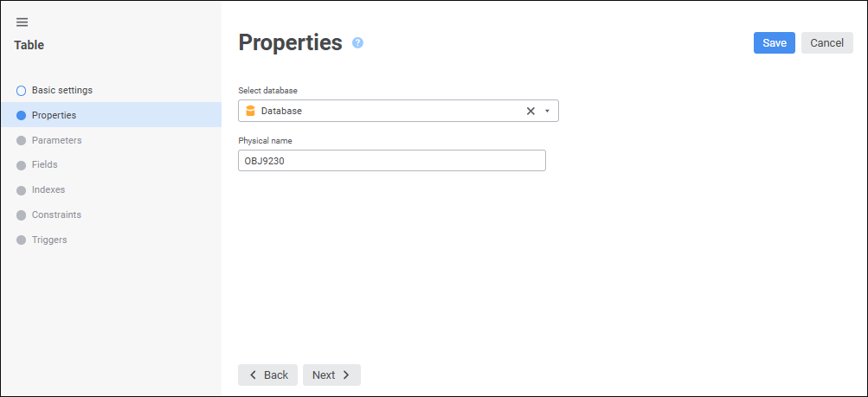Click the Cancel button
Screen dimensions: 868x397
click(826, 43)
